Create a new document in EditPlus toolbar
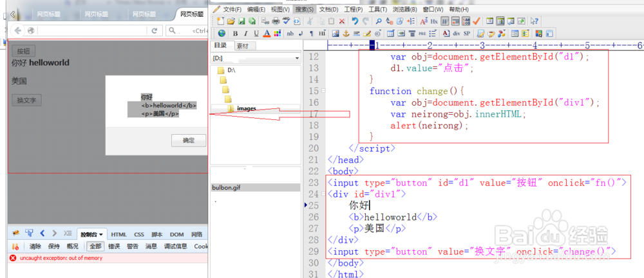 220,21
